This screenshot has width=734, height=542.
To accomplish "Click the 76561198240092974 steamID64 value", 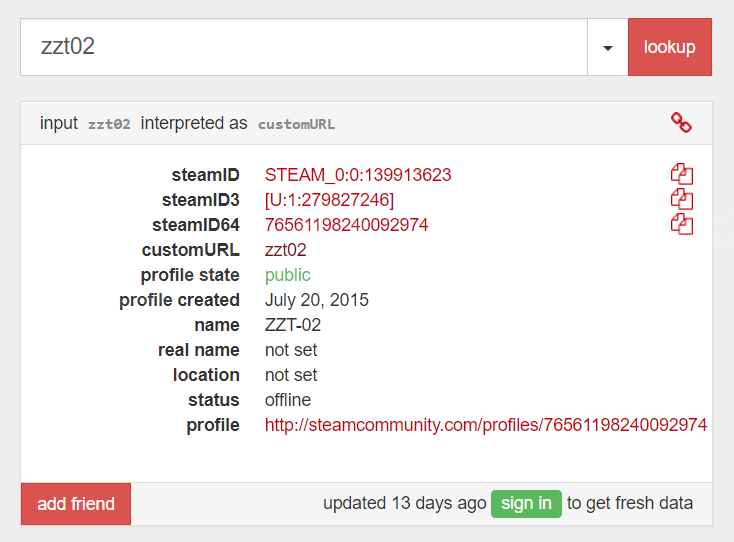I will coord(346,225).
